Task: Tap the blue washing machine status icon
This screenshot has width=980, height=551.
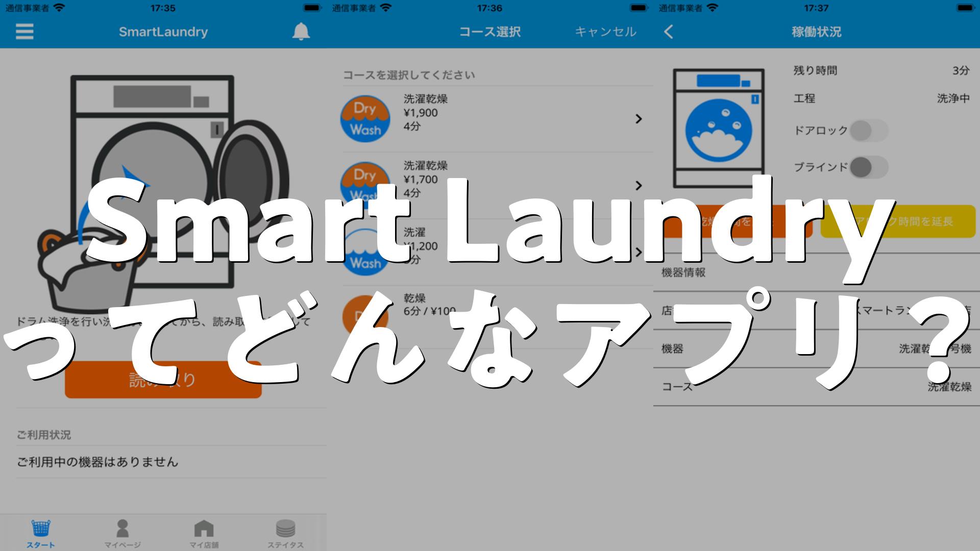Action: [x=719, y=129]
